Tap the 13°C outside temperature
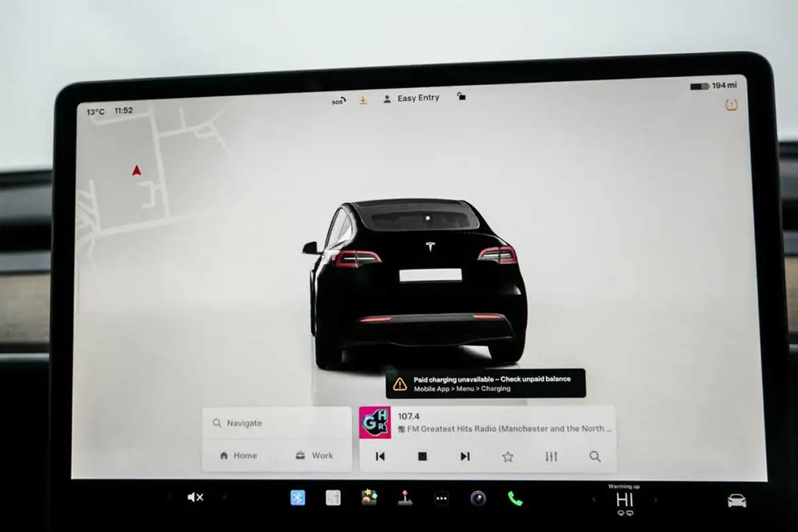Viewport: 798px width, 532px height. [x=96, y=112]
